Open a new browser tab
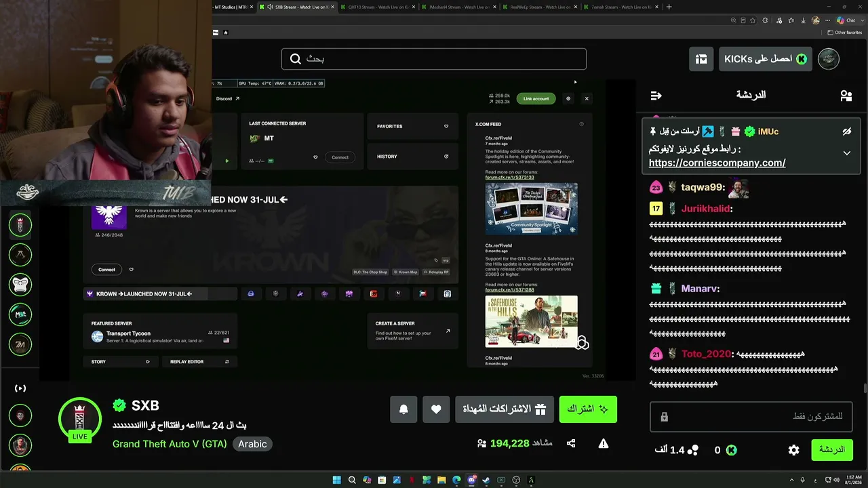 point(669,7)
